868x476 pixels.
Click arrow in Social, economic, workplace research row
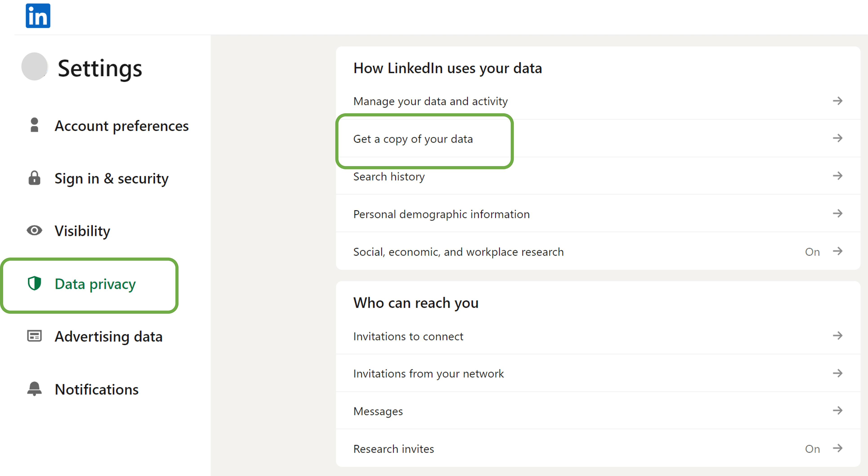click(838, 251)
